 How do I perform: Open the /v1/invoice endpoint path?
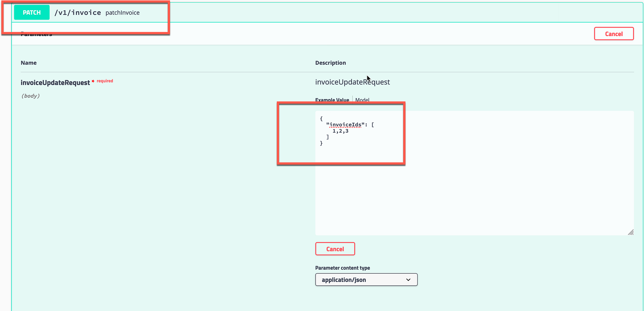pyautogui.click(x=78, y=13)
